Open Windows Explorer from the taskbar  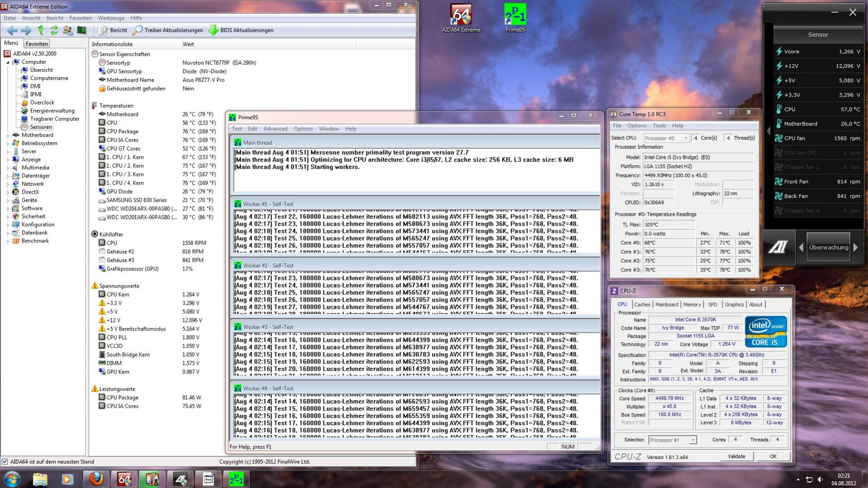coord(40,479)
